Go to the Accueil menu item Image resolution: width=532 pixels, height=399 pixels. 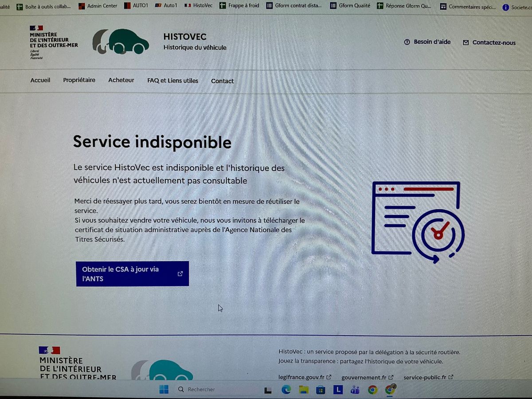(40, 80)
